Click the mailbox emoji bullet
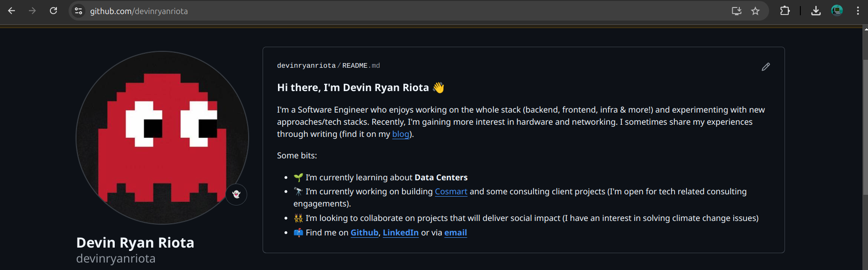Image resolution: width=868 pixels, height=270 pixels. 299,233
